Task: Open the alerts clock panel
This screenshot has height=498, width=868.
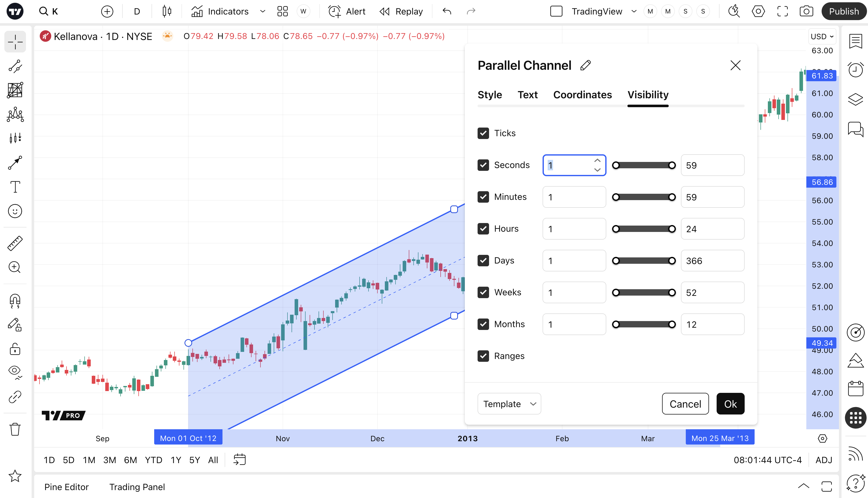Action: point(855,70)
